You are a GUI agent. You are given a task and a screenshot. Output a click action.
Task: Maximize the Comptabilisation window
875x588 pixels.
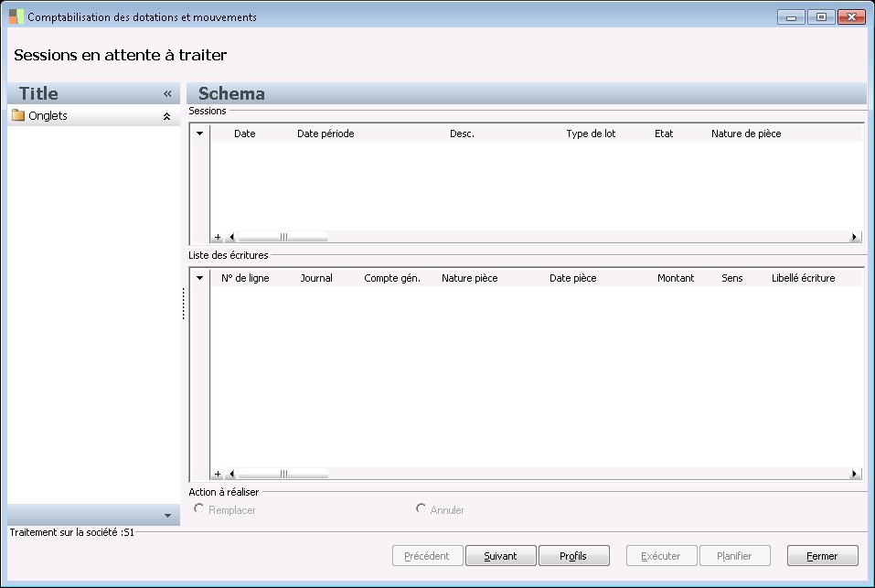pos(821,17)
